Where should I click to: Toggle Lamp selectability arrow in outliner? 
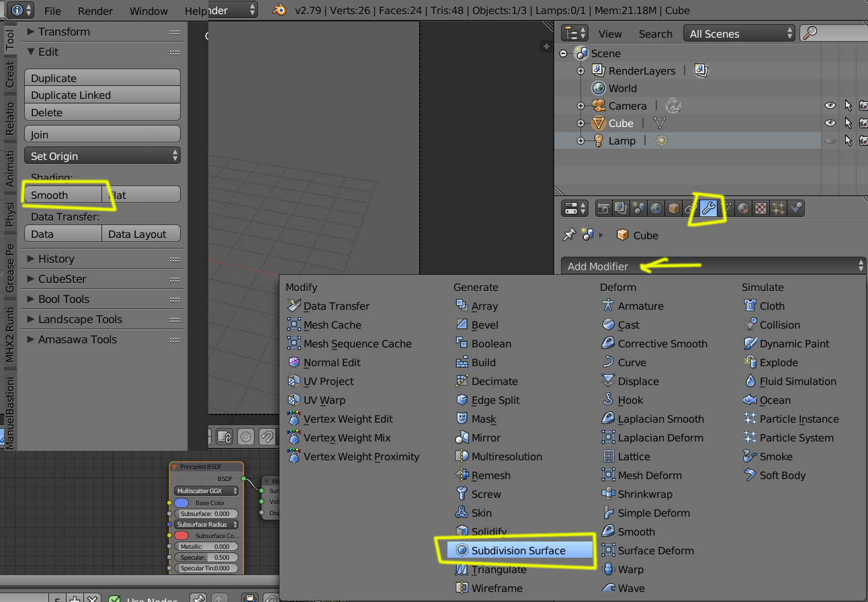(848, 140)
